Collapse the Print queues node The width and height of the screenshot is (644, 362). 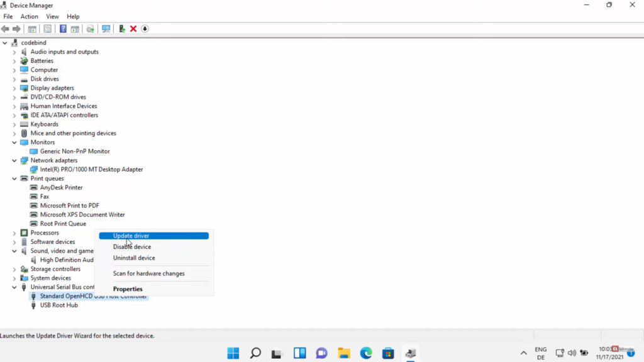[14, 178]
